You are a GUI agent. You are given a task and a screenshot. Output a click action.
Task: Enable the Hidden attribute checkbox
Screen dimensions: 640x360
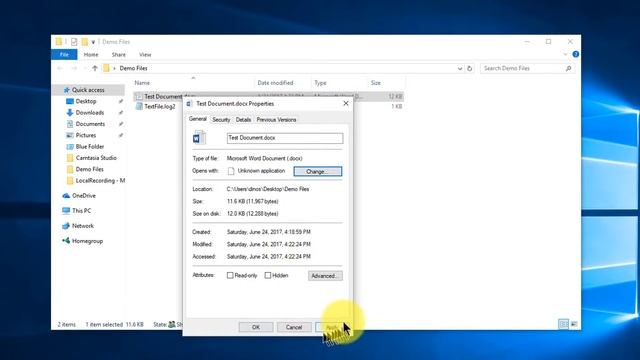[x=268, y=276]
